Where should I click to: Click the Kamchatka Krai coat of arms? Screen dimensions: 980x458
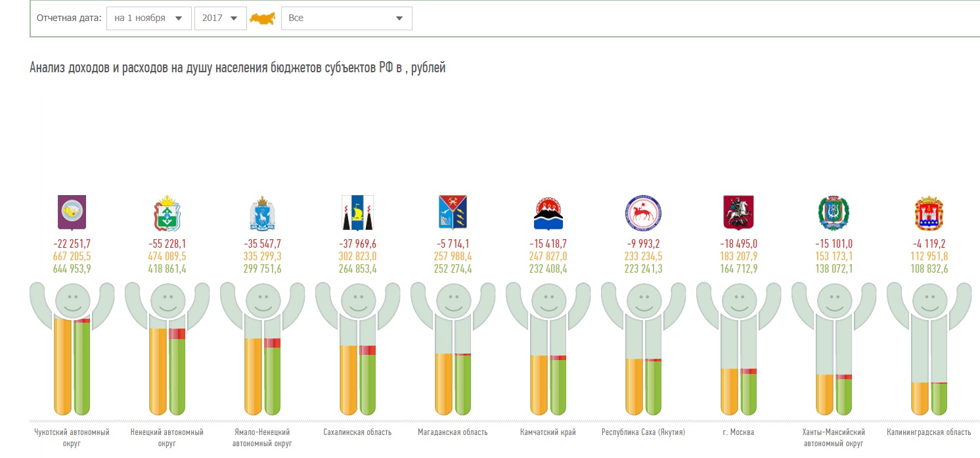[548, 212]
